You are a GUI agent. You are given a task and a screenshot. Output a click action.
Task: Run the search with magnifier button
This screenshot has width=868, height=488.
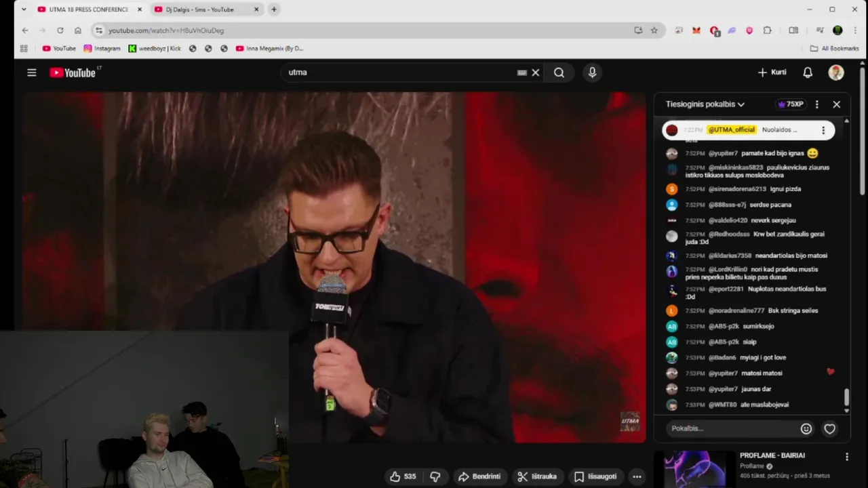559,73
